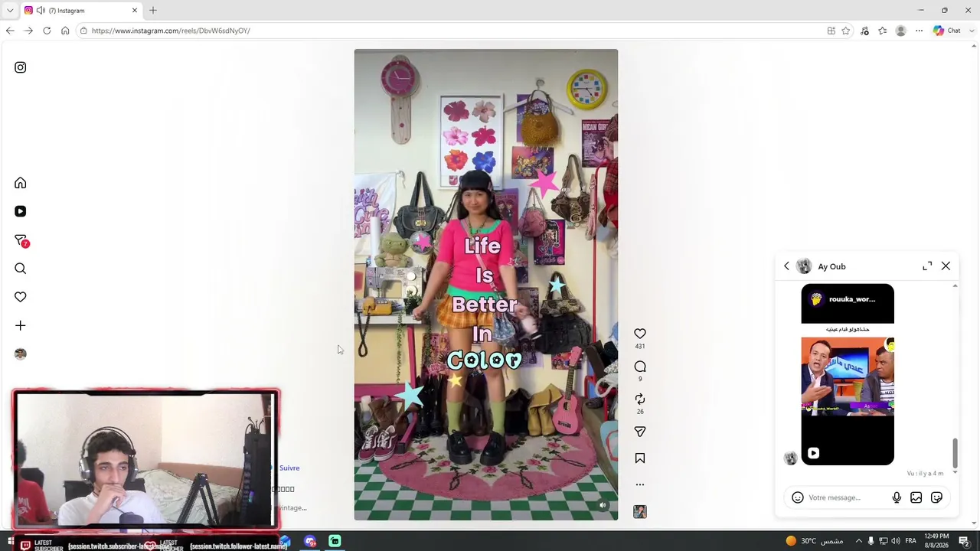
Task: Open the Instagram logo home link
Action: (21, 67)
